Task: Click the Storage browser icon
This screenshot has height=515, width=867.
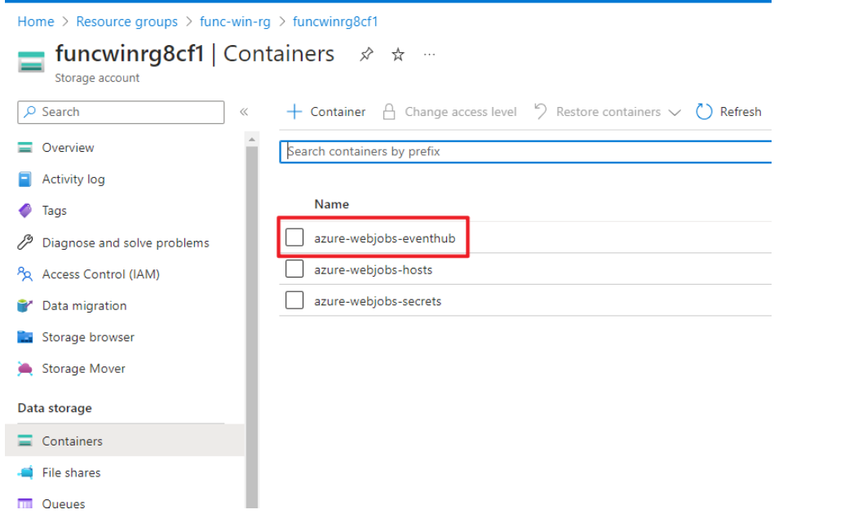Action: 25,337
